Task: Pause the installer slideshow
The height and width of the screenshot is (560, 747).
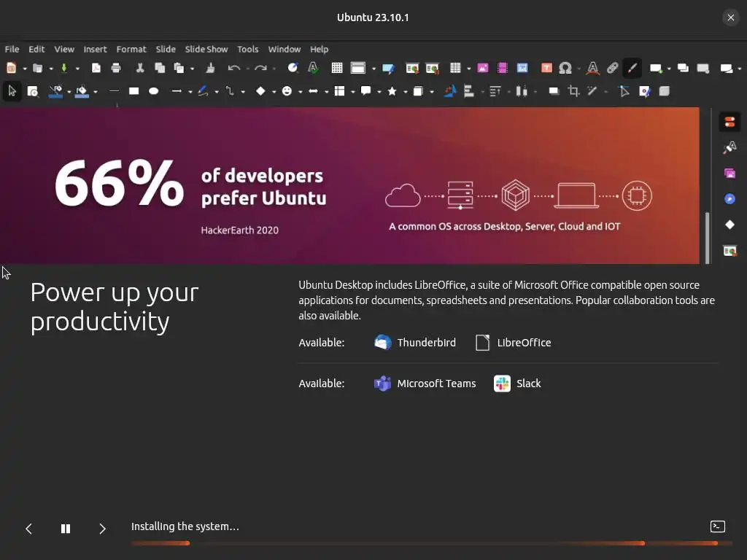Action: click(x=66, y=529)
